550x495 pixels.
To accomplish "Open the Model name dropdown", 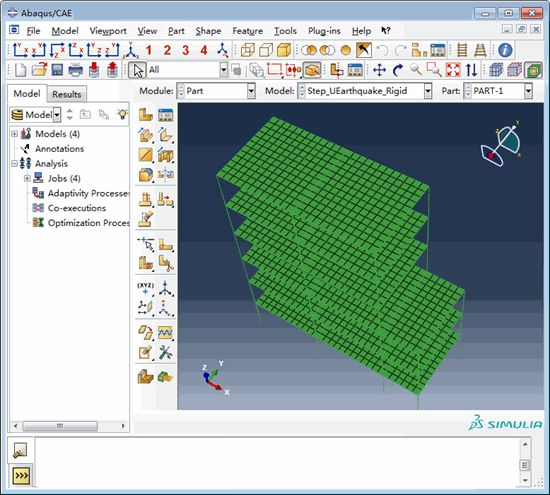I will coord(427,91).
